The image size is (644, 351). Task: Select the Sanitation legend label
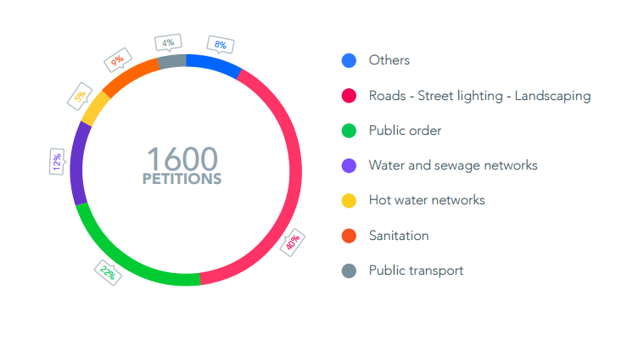pos(399,236)
